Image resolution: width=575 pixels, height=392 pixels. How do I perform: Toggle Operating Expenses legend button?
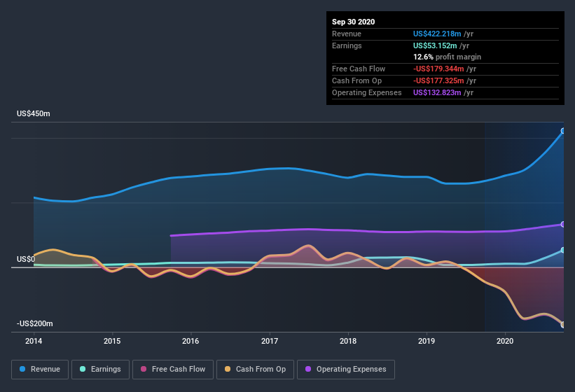pyautogui.click(x=345, y=369)
